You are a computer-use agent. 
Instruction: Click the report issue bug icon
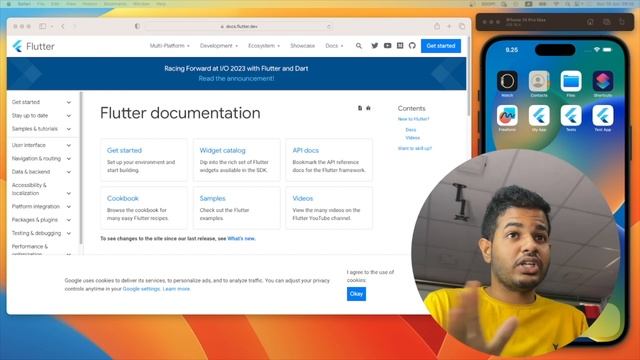tap(368, 108)
